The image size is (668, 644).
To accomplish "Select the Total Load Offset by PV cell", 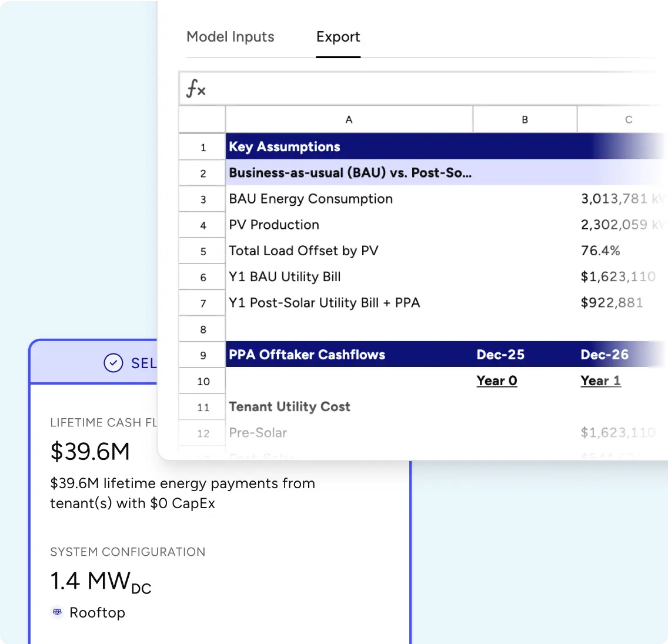I will [304, 251].
